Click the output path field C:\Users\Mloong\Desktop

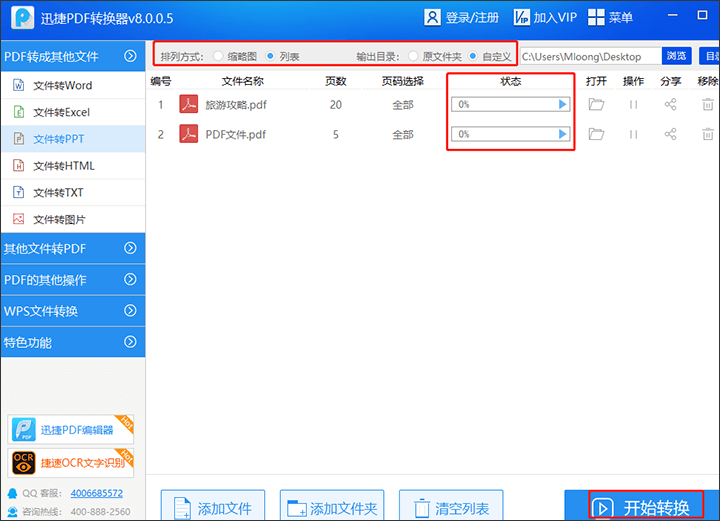point(591,56)
